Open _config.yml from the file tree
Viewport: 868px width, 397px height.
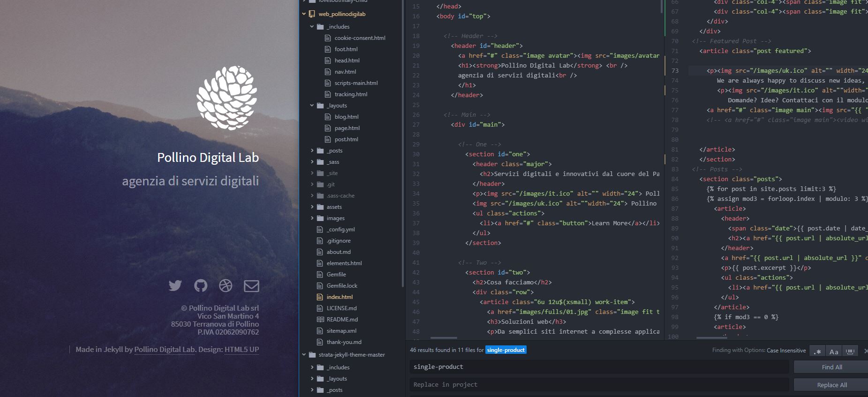(x=341, y=229)
